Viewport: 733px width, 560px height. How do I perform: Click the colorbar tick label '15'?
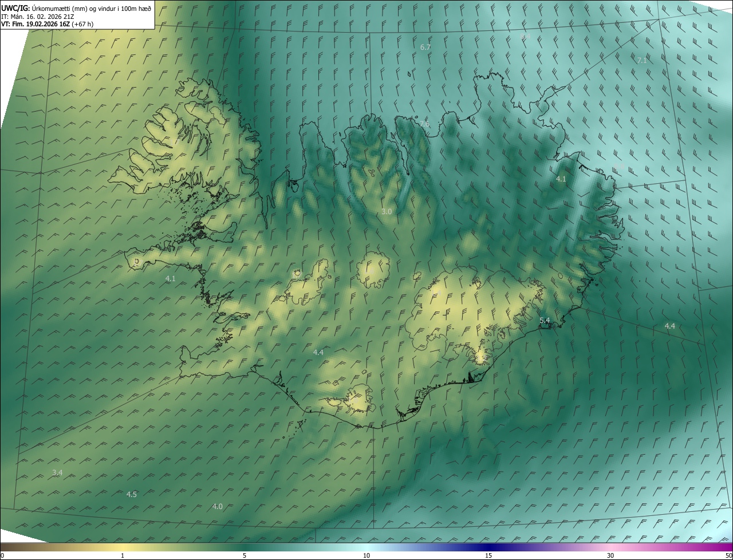click(x=488, y=555)
